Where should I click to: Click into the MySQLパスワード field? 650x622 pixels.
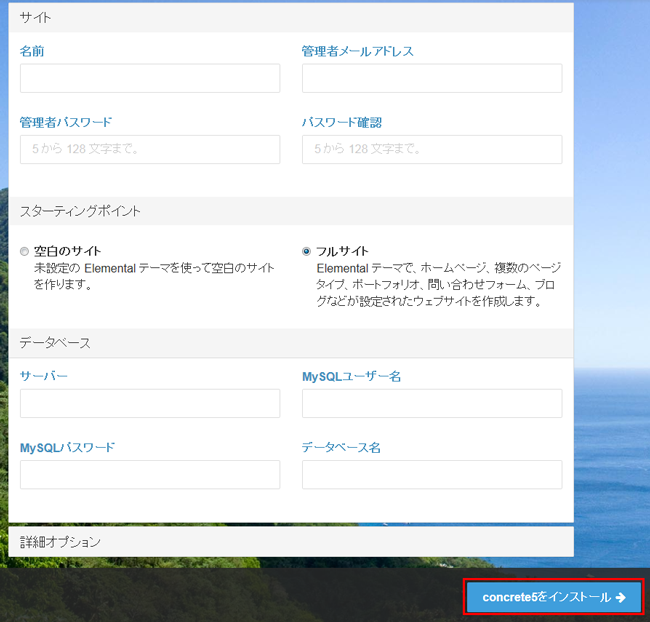coord(150,475)
